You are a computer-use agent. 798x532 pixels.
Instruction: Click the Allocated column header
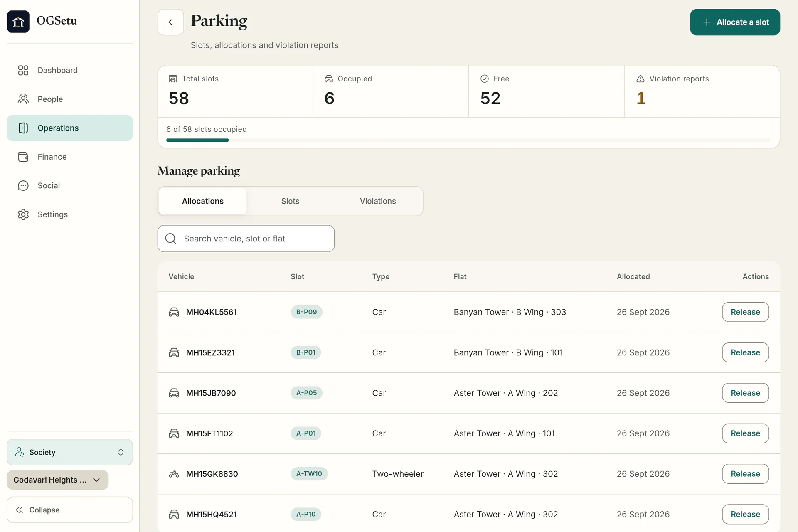pyautogui.click(x=633, y=277)
